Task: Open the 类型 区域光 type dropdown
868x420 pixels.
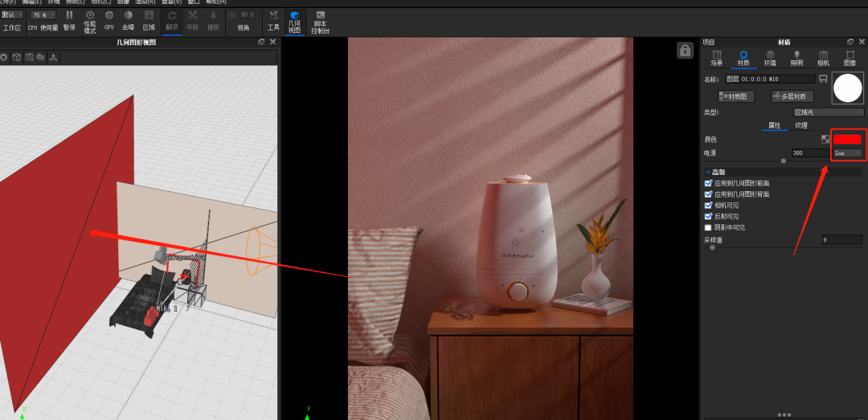Action: 827,112
